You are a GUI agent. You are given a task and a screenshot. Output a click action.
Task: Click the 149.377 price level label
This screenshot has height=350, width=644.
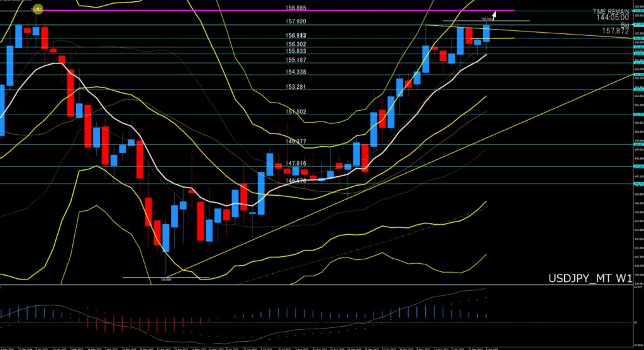tap(295, 142)
